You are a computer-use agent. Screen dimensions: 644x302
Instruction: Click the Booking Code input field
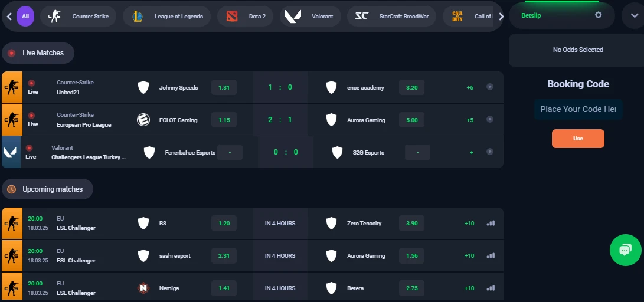[x=578, y=109]
